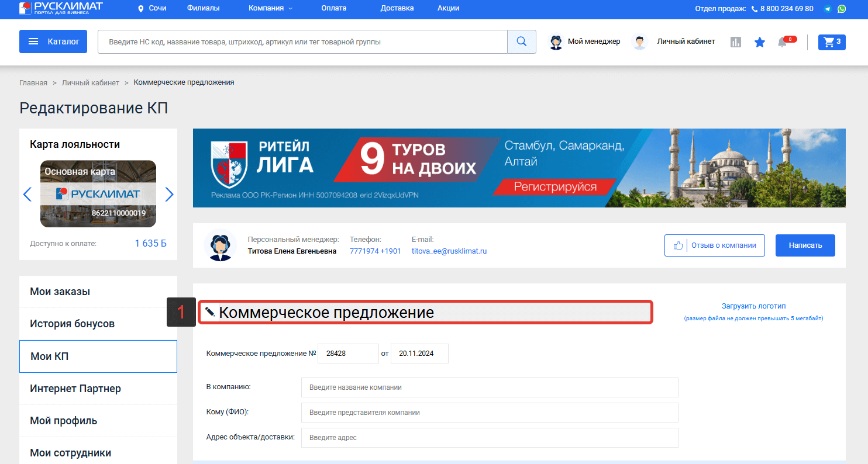The image size is (868, 464).
Task: Show previous loyalty card with left arrow
Action: point(27,194)
